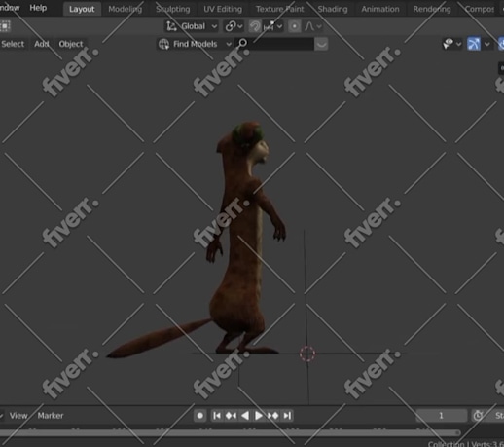504x447 pixels.
Task: Open the viewport Add menu
Action: [x=42, y=44]
